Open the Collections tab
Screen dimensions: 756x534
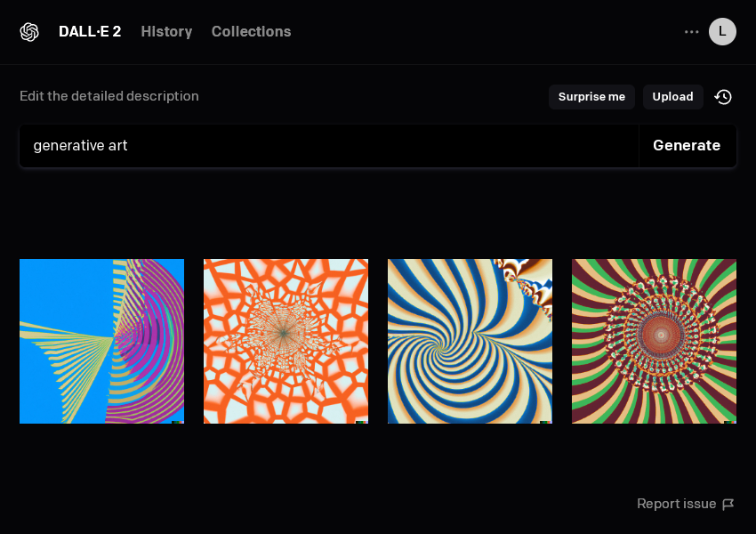[x=251, y=32]
